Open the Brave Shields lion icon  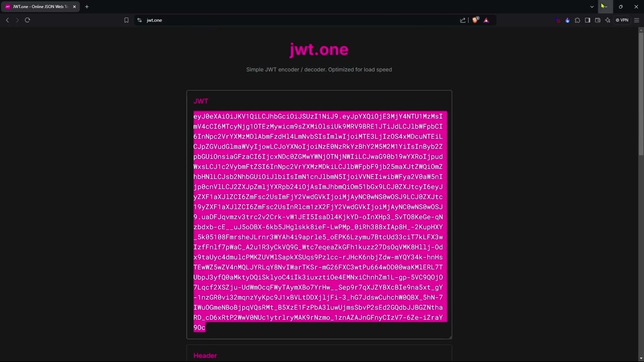click(x=475, y=20)
